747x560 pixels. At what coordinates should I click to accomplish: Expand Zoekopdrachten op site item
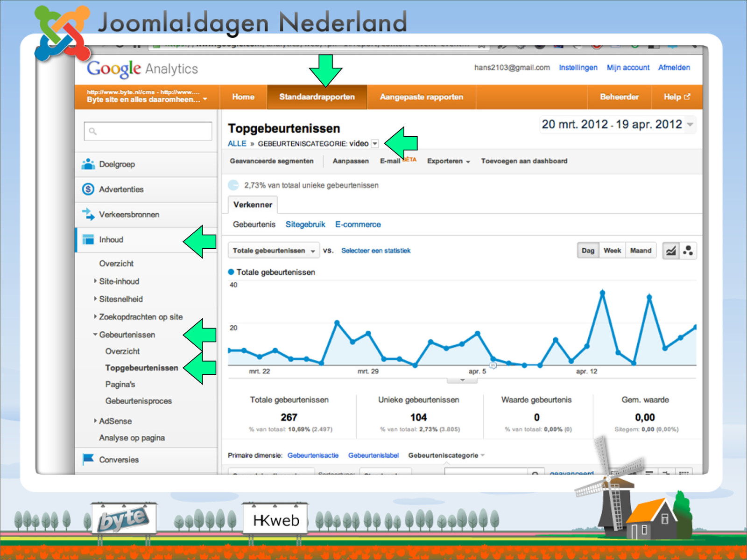point(95,316)
